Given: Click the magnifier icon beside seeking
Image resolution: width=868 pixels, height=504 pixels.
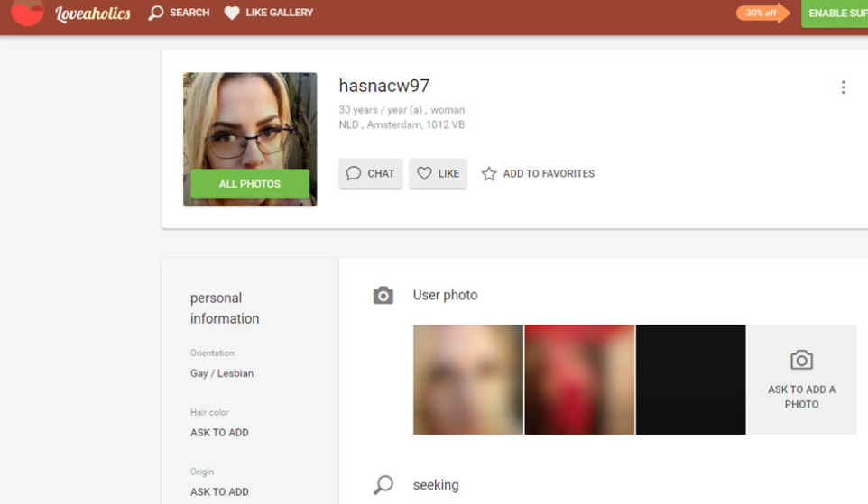Looking at the screenshot, I should [383, 485].
